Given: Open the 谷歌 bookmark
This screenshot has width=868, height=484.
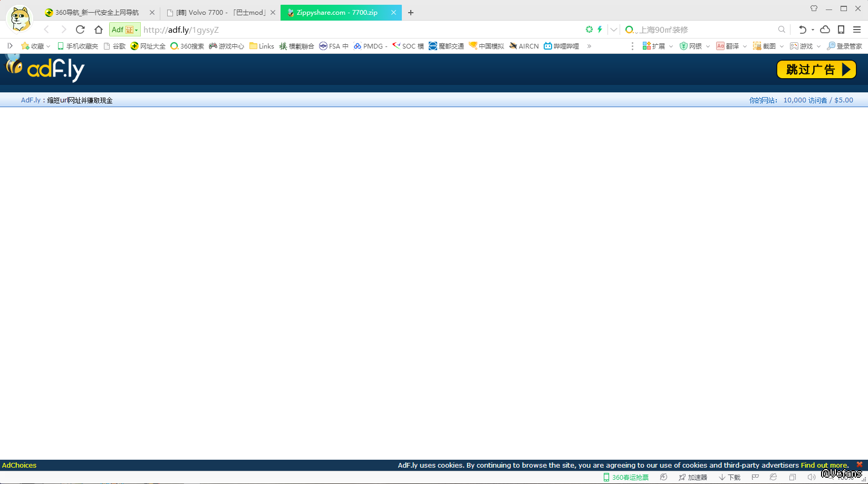Looking at the screenshot, I should pos(114,46).
